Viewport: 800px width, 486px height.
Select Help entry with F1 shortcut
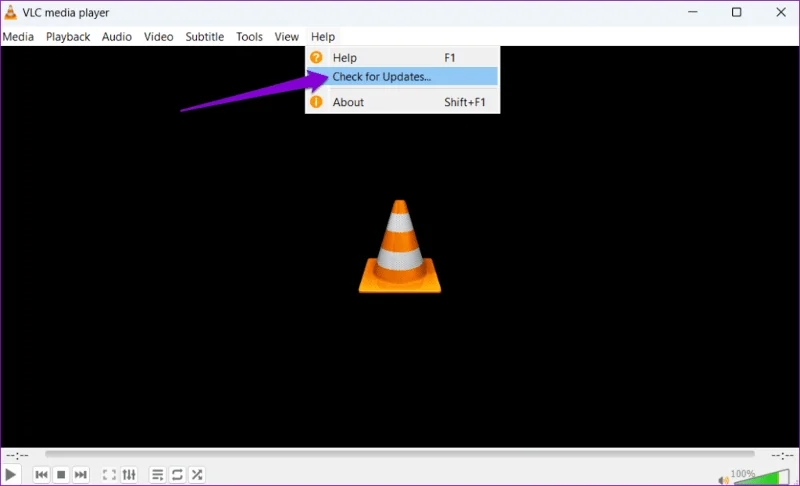[x=402, y=58]
